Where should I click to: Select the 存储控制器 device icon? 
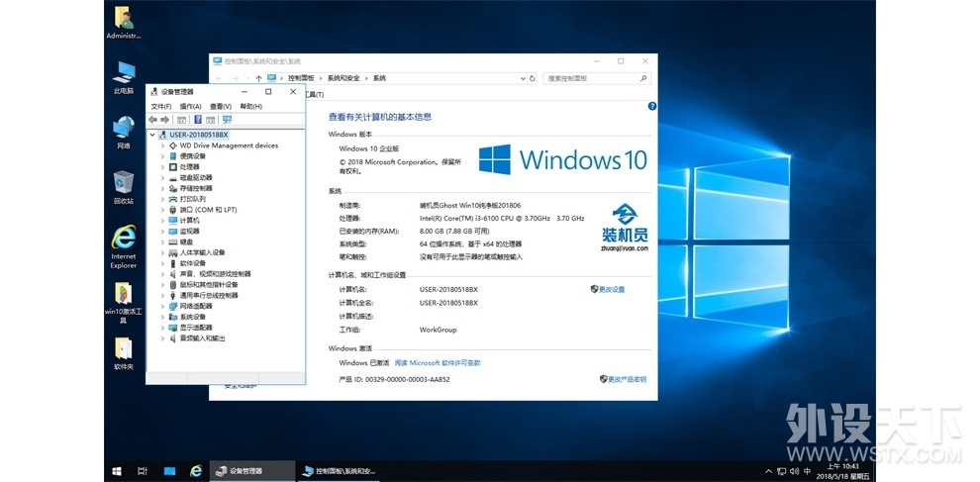(x=173, y=188)
